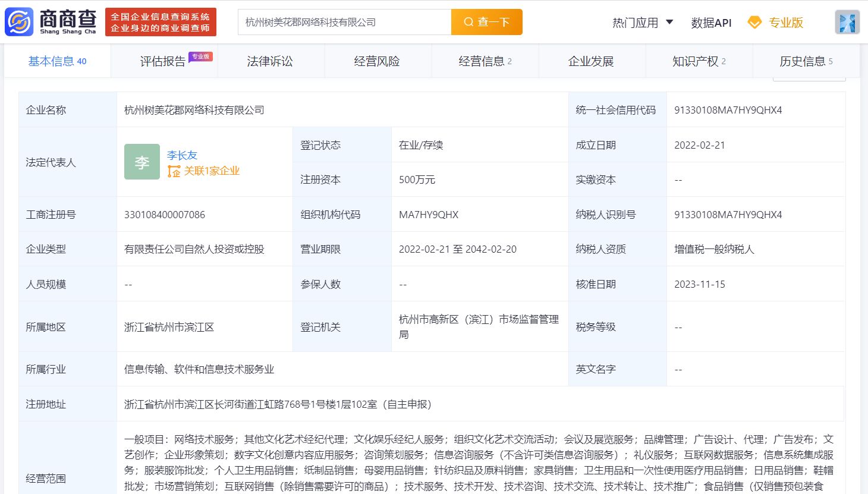Click the related-enterprise org chart icon
The width and height of the screenshot is (868, 494).
[x=174, y=171]
